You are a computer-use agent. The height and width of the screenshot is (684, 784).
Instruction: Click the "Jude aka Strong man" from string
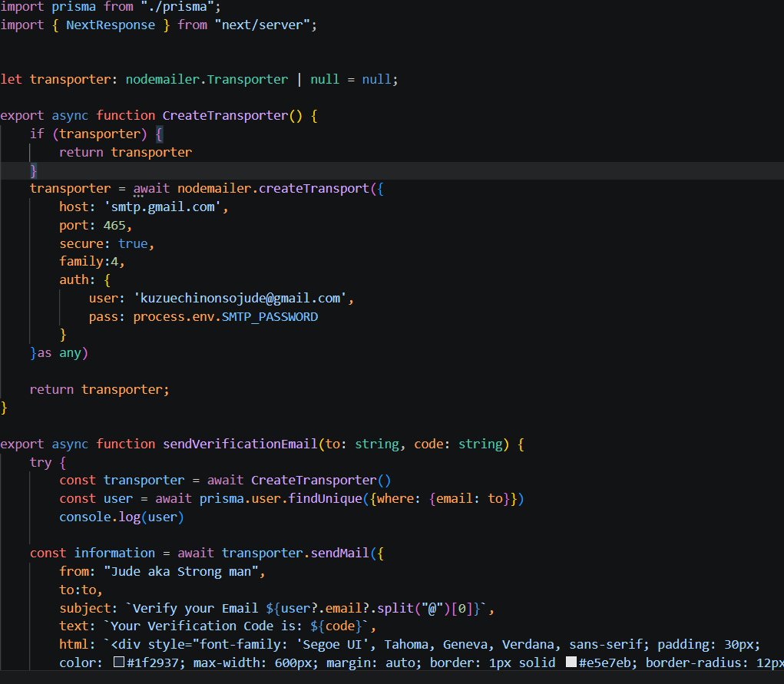[181, 571]
